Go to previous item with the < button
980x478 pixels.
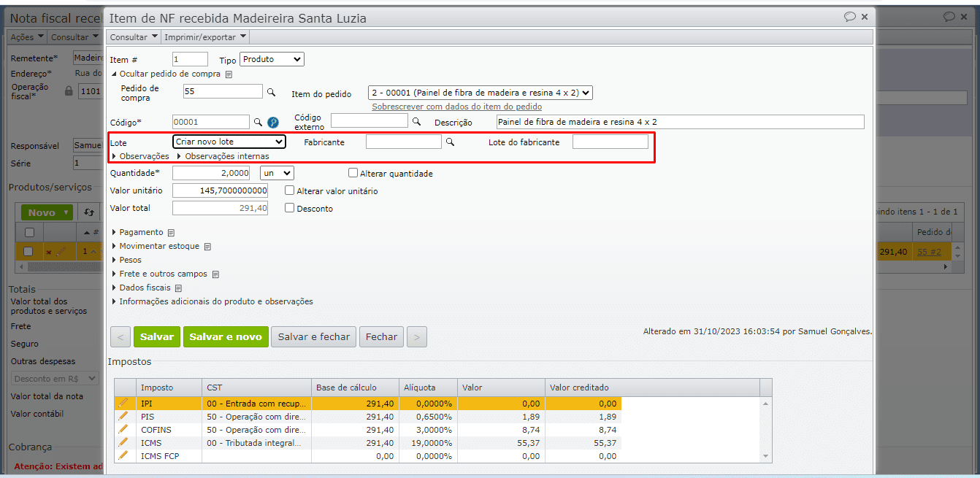tap(120, 336)
